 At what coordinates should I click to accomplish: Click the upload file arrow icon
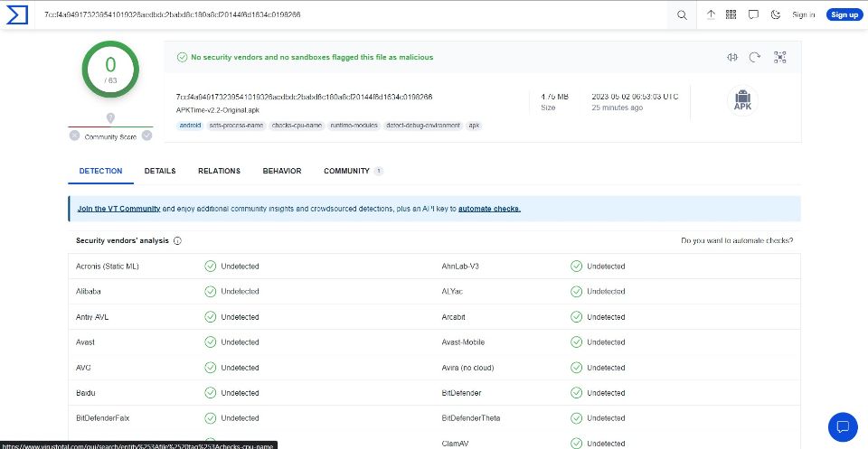(711, 15)
